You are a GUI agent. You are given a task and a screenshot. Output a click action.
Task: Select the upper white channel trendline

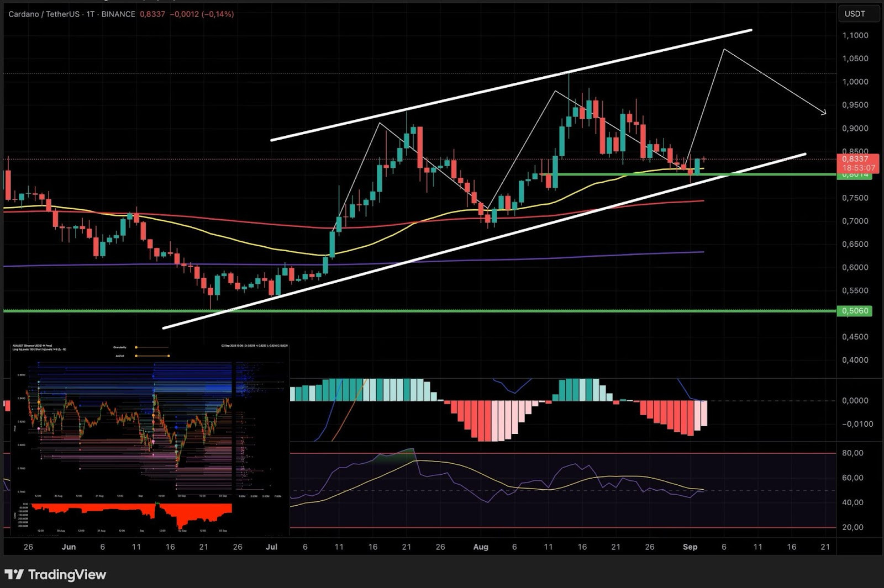pos(511,85)
